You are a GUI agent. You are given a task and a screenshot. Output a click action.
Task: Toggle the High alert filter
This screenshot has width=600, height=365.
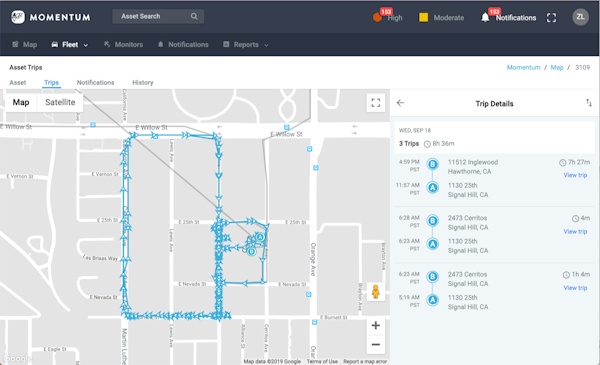388,17
